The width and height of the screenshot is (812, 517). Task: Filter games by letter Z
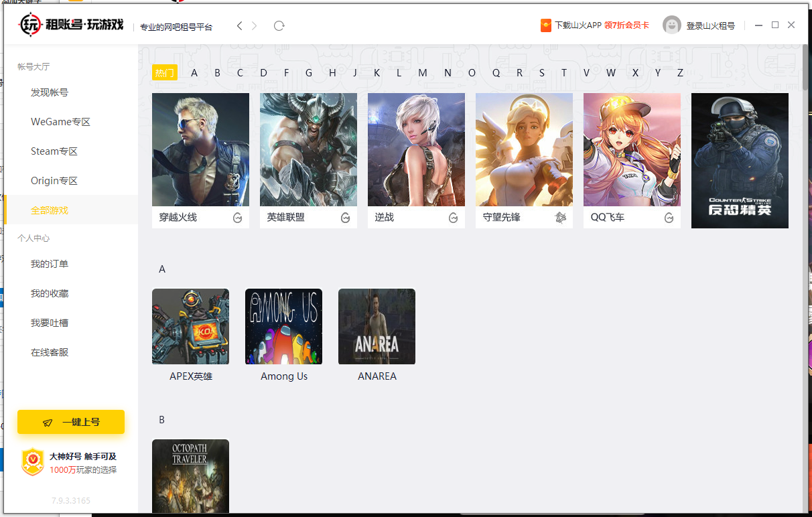tap(680, 73)
